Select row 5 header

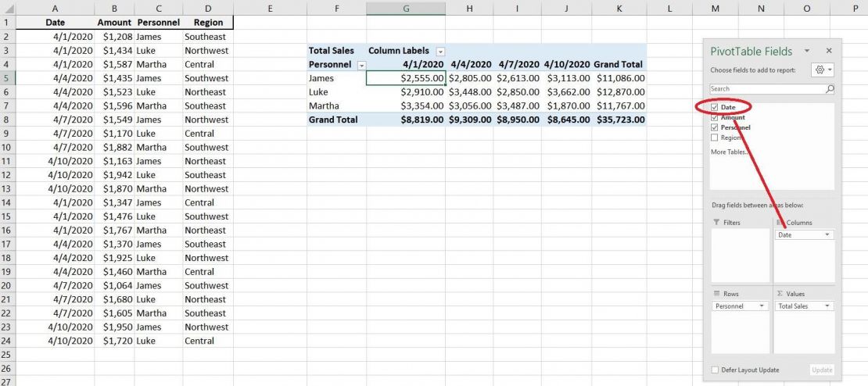click(x=7, y=78)
